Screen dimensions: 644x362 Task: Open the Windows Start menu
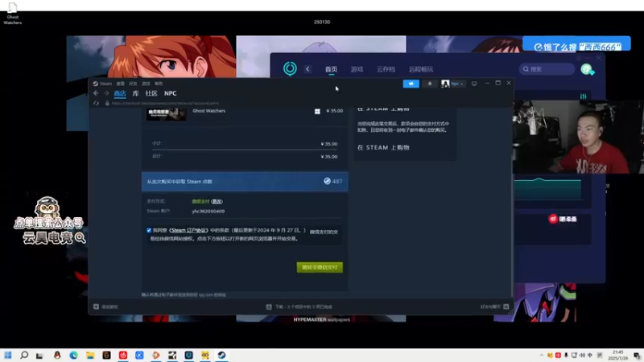click(x=8, y=355)
